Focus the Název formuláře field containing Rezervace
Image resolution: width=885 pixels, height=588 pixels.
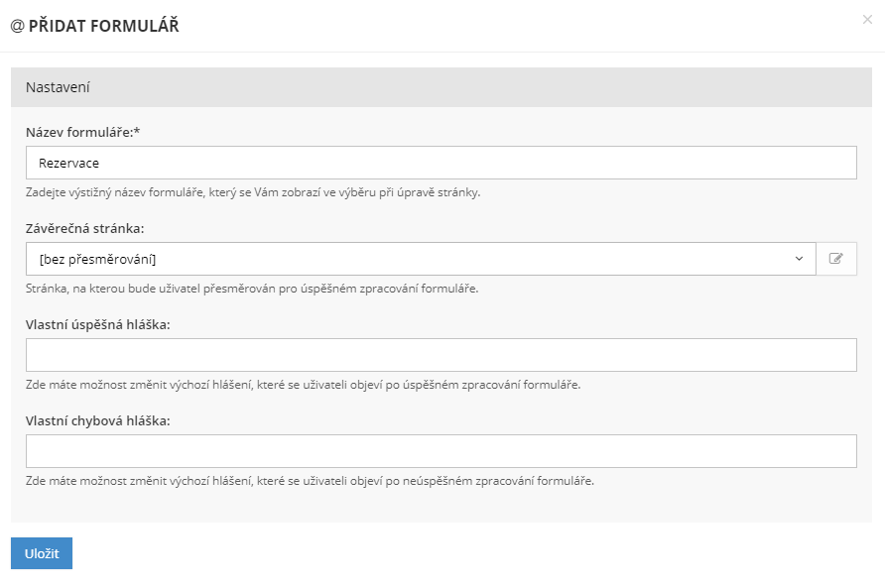pyautogui.click(x=441, y=163)
